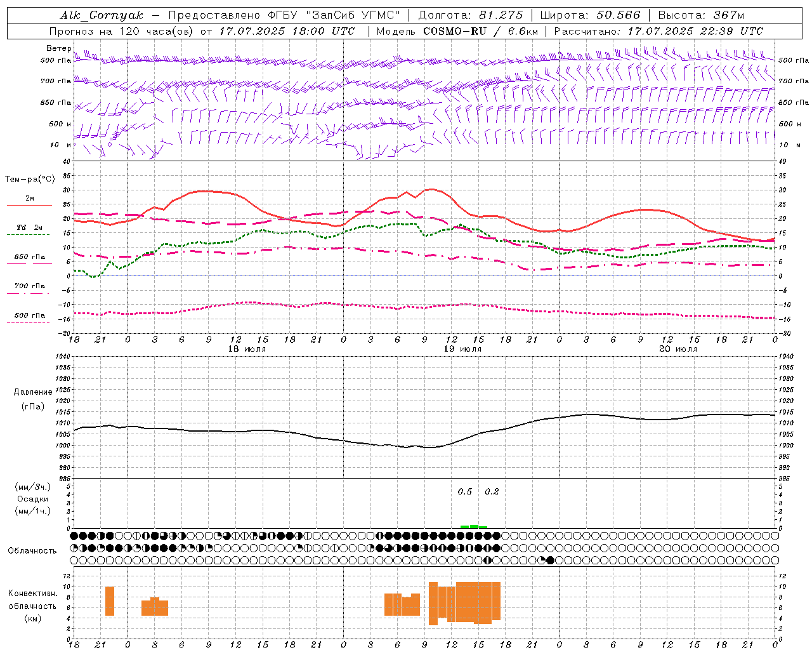Click the Ветер panel label
Viewport: 812px width, 650px height.
point(58,48)
